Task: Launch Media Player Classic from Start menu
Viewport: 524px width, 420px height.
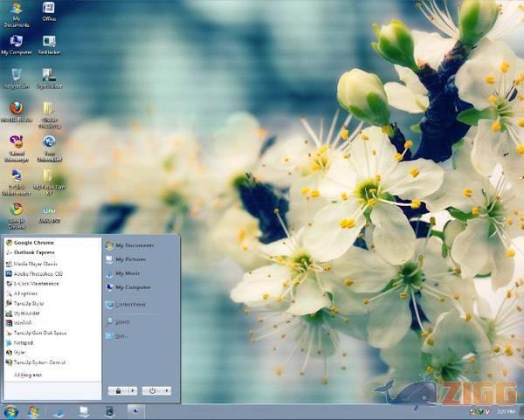Action: click(x=36, y=263)
